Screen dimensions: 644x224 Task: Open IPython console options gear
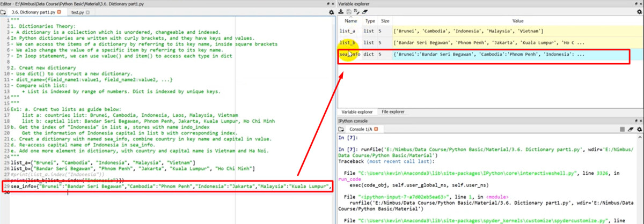(639, 129)
